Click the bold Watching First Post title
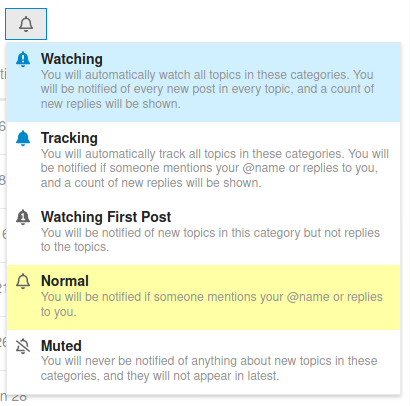The image size is (410, 406). (x=106, y=217)
